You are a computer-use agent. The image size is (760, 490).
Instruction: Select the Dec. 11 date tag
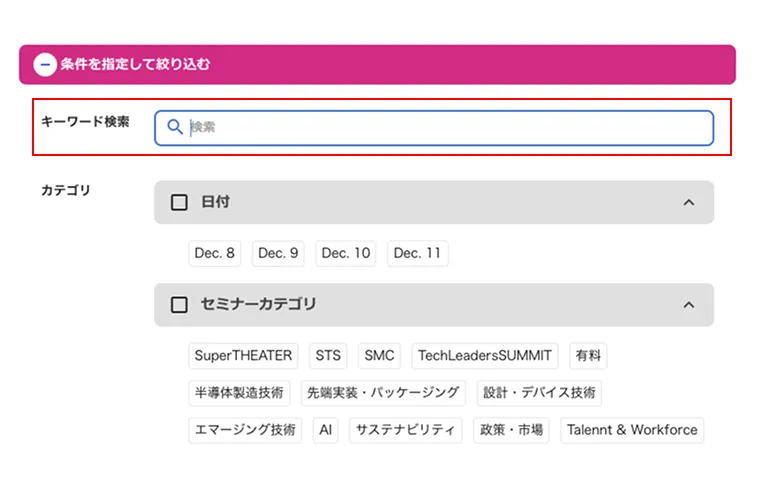pos(417,253)
